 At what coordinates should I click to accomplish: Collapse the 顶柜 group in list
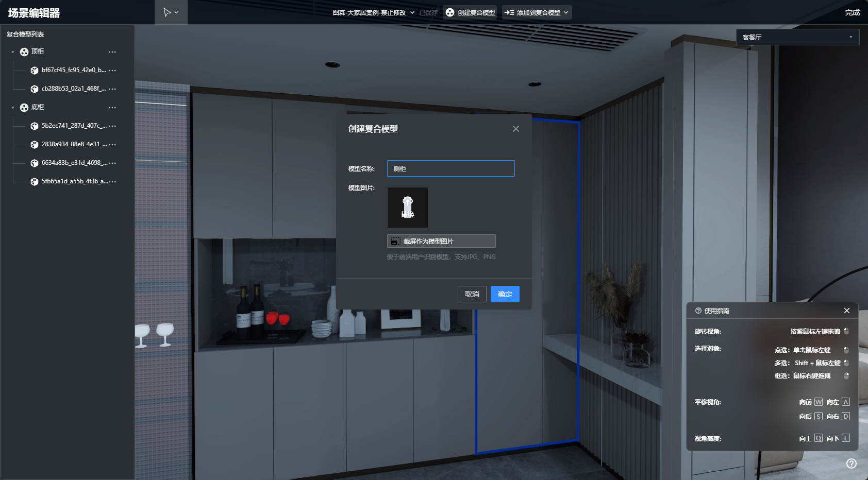pyautogui.click(x=13, y=52)
